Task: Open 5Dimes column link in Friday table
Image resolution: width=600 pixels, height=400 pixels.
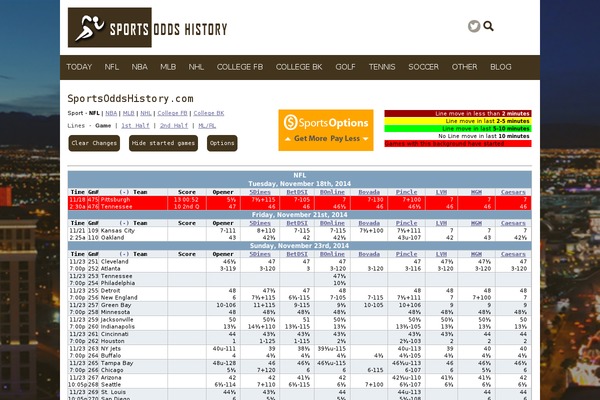Action: 260,223
